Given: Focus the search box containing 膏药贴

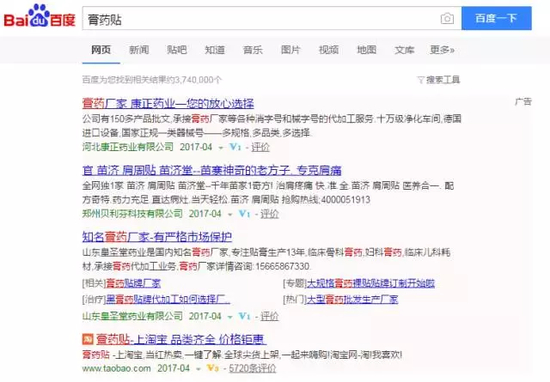Looking at the screenshot, I should (x=272, y=18).
